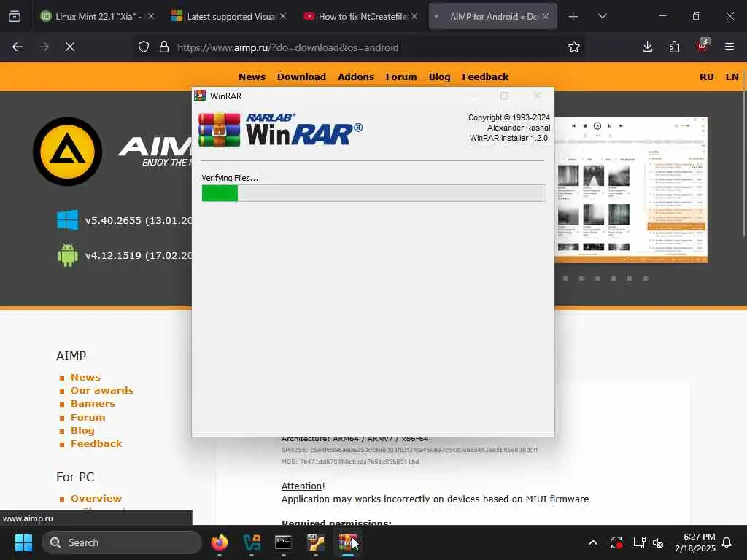Click the taskbar Search box
The width and height of the screenshot is (747, 560).
(122, 542)
